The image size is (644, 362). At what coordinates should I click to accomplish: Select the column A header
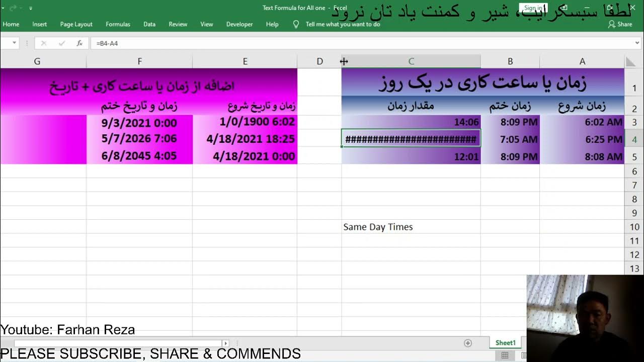click(x=582, y=61)
